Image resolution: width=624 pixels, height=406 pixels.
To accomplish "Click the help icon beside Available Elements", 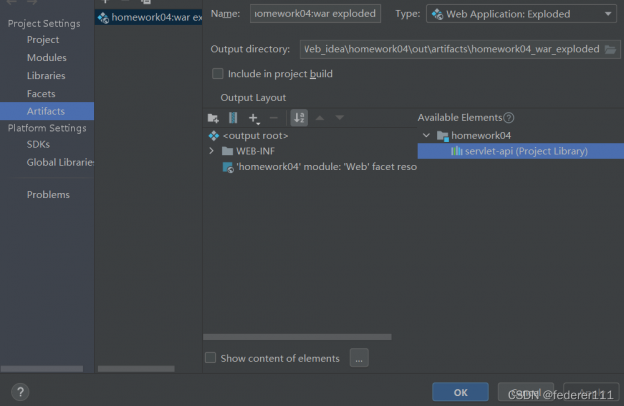I will click(x=509, y=118).
